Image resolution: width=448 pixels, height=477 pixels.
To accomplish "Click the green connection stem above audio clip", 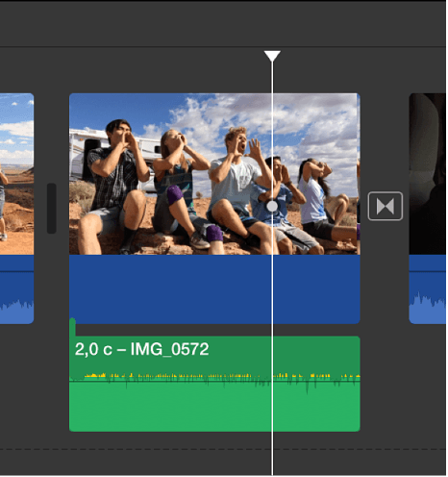I will pos(73,328).
